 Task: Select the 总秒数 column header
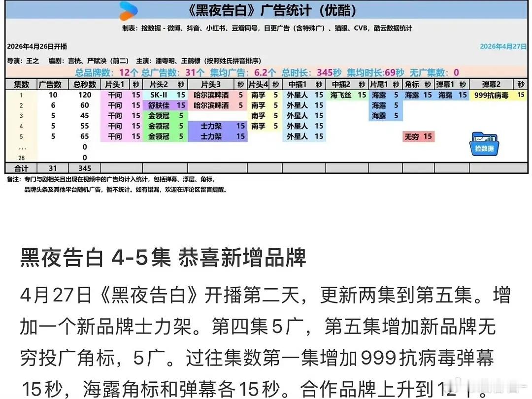(85, 84)
